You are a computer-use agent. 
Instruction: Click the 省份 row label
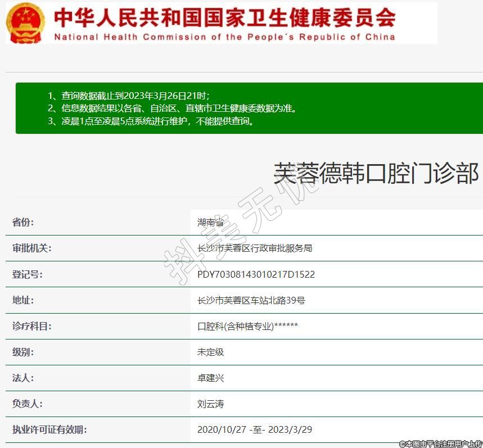click(x=23, y=222)
